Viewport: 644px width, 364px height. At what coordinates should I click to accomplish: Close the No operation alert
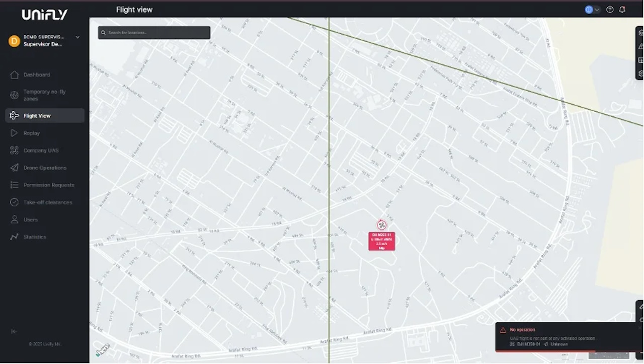point(640,327)
